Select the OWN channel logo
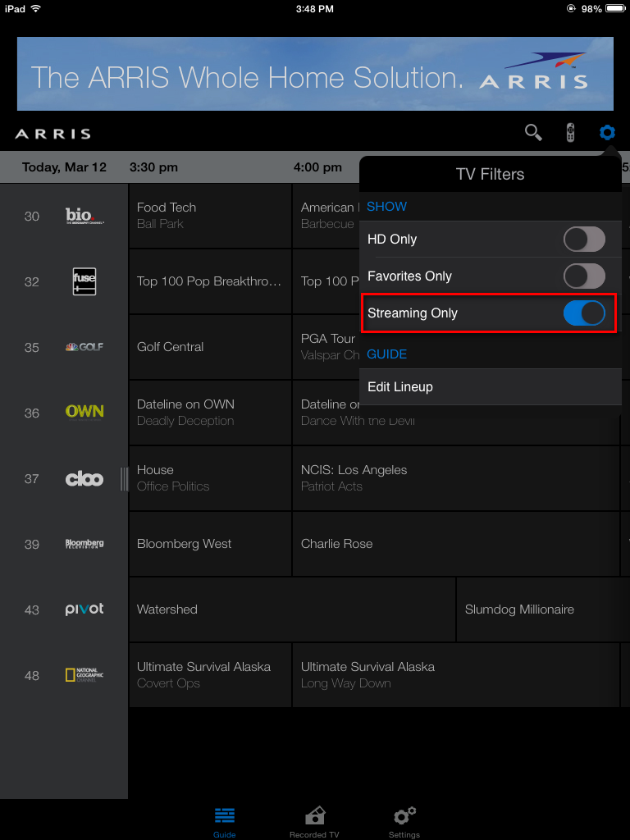The height and width of the screenshot is (840, 630). [84, 412]
